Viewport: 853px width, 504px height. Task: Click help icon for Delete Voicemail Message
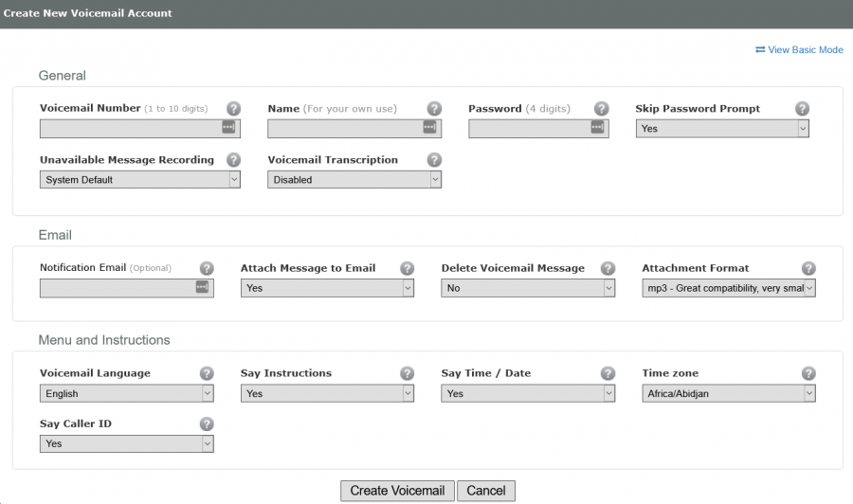(608, 268)
